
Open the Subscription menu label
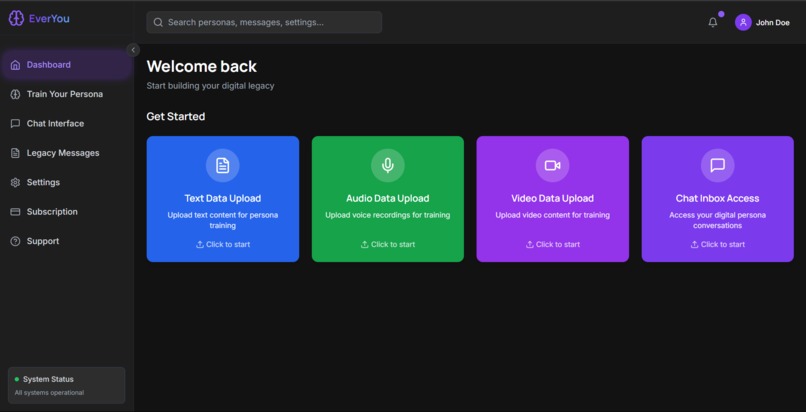pyautogui.click(x=52, y=212)
